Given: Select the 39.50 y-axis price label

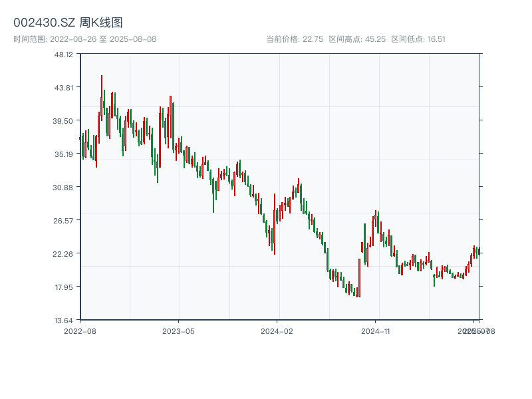Looking at the screenshot, I should pos(64,121).
